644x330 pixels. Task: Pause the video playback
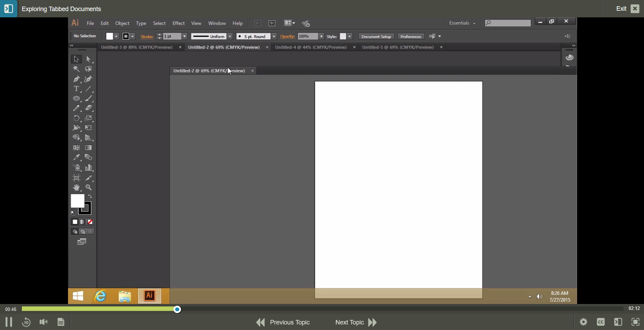click(x=9, y=322)
